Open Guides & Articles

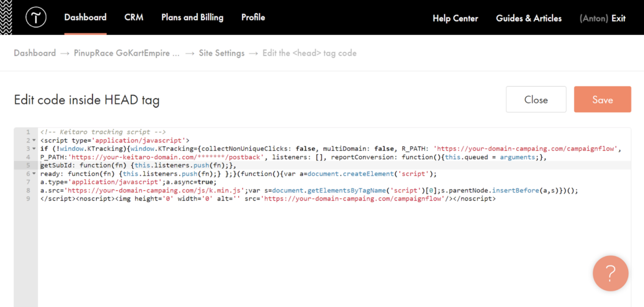click(529, 18)
